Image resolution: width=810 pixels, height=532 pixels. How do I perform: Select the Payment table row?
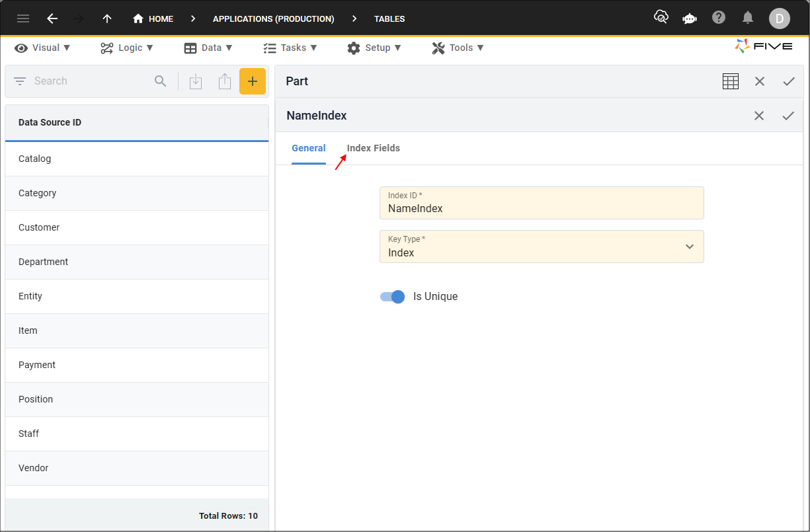137,365
